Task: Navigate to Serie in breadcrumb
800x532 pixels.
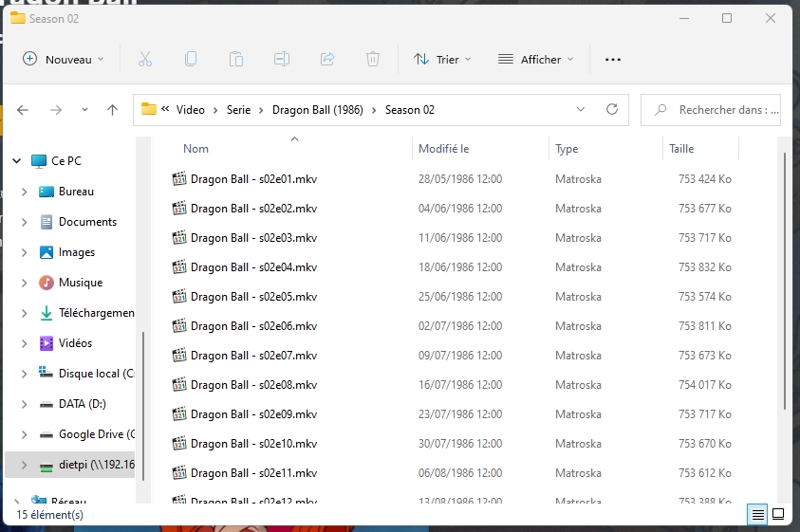Action: coord(238,110)
